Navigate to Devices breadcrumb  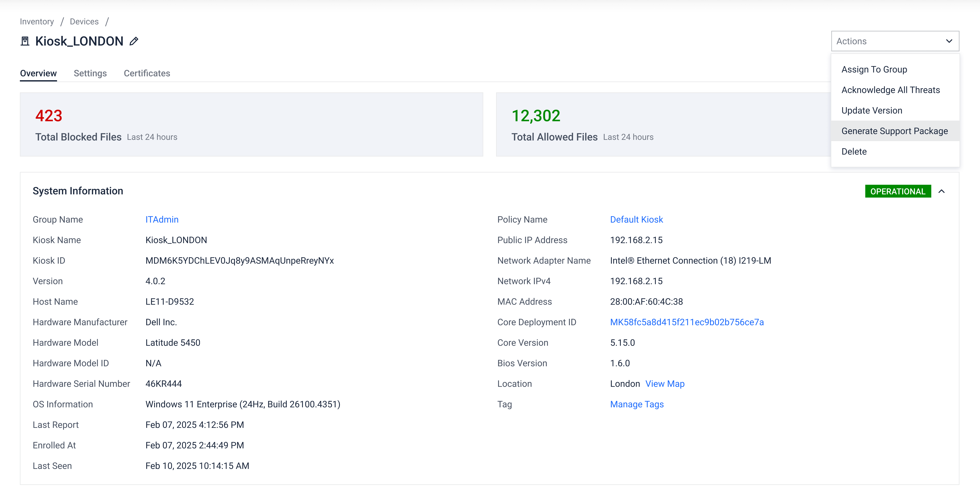[x=84, y=21]
